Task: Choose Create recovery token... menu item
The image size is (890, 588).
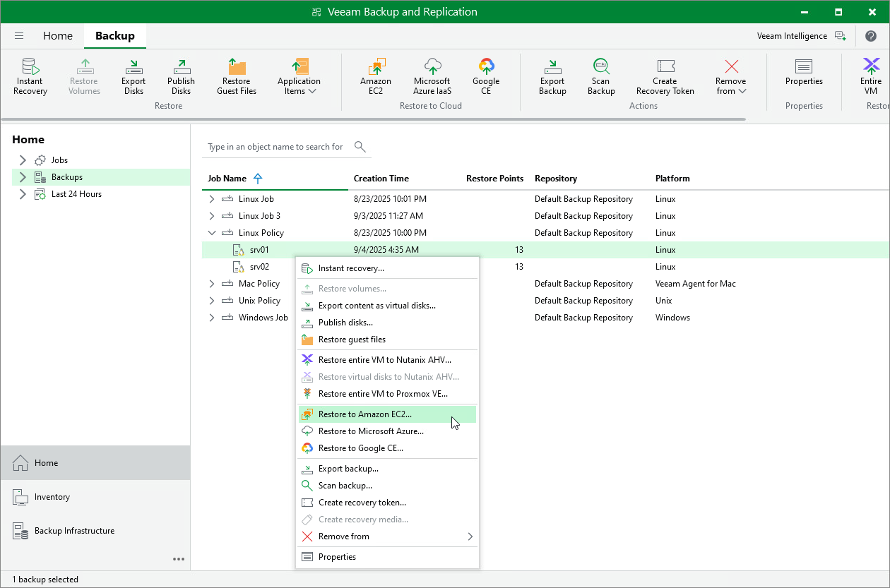Action: pos(387,503)
